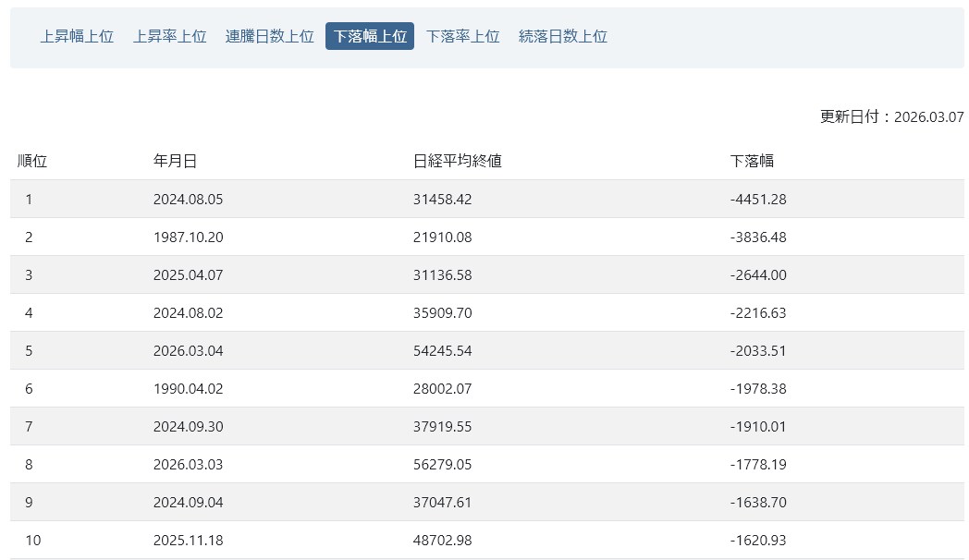Click the 2024.09.04 date cell
The width and height of the screenshot is (969, 560).
(188, 502)
